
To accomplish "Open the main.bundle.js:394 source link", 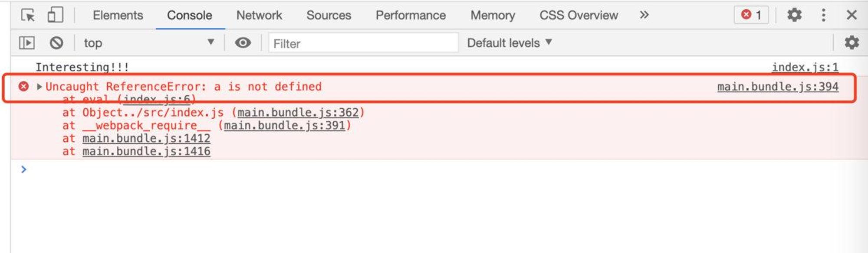I will [x=778, y=87].
